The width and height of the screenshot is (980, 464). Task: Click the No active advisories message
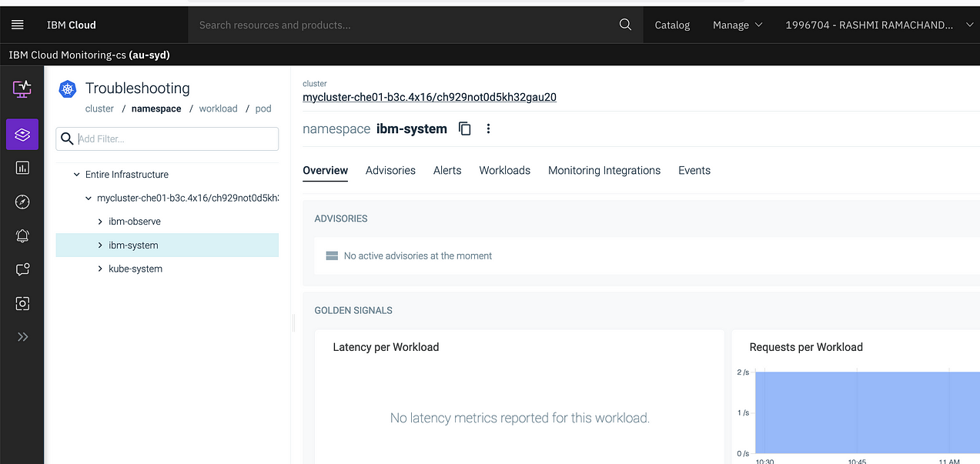click(418, 256)
